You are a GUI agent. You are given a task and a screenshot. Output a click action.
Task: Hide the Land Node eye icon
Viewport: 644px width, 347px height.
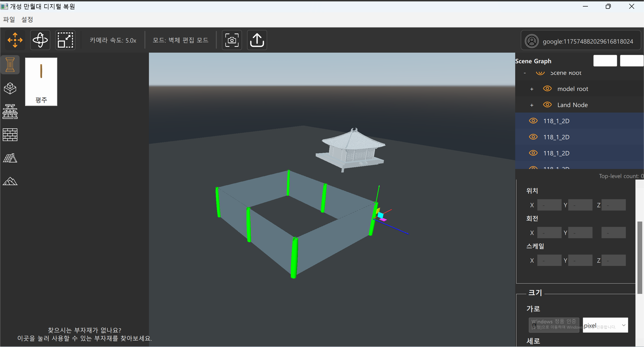pyautogui.click(x=547, y=105)
